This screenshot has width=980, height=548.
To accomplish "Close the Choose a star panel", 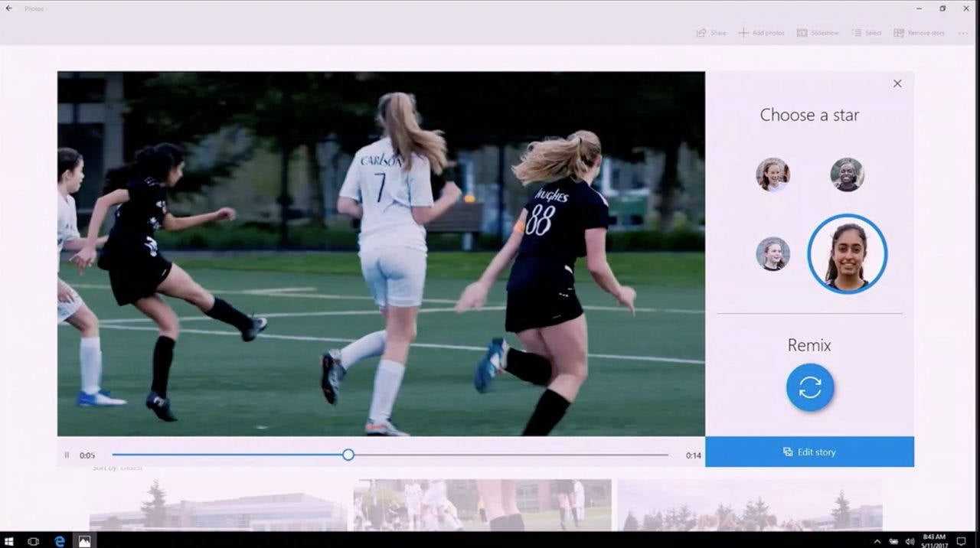I will point(897,83).
